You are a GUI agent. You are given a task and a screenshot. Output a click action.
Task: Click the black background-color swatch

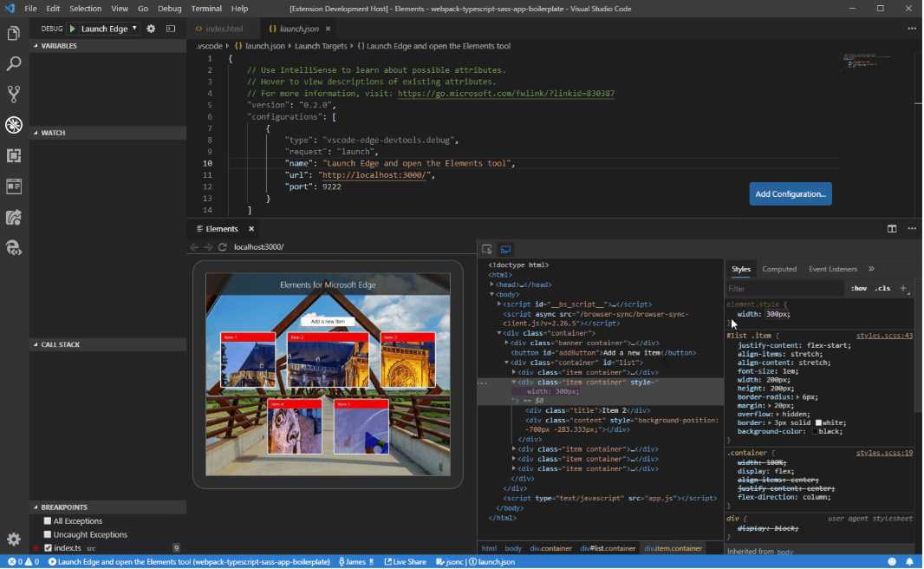[x=816, y=432]
